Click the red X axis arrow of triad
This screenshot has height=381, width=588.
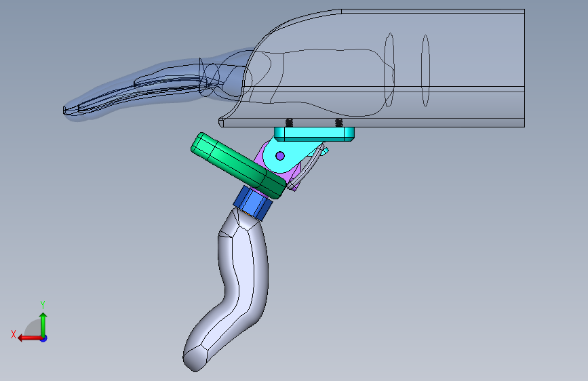pyautogui.click(x=29, y=338)
